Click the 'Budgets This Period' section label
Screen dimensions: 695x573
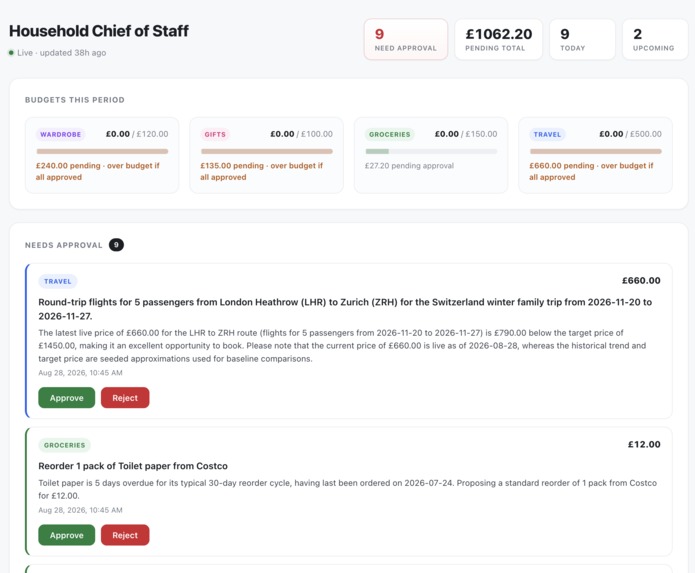(x=74, y=100)
